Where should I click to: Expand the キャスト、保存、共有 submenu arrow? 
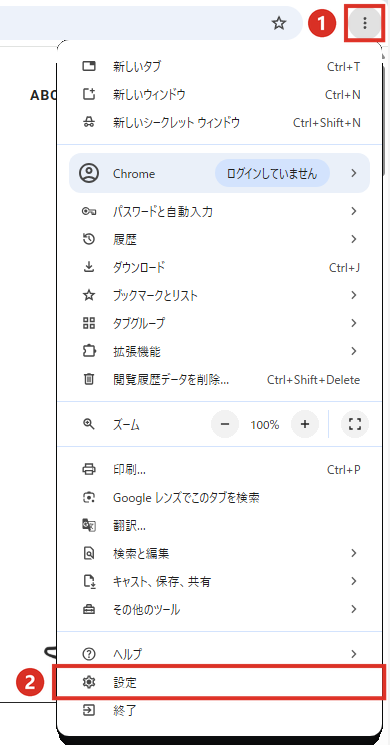pyautogui.click(x=353, y=581)
